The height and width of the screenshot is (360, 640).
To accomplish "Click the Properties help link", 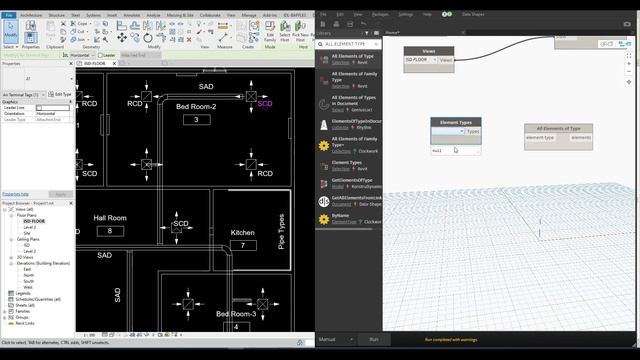I will (x=16, y=194).
